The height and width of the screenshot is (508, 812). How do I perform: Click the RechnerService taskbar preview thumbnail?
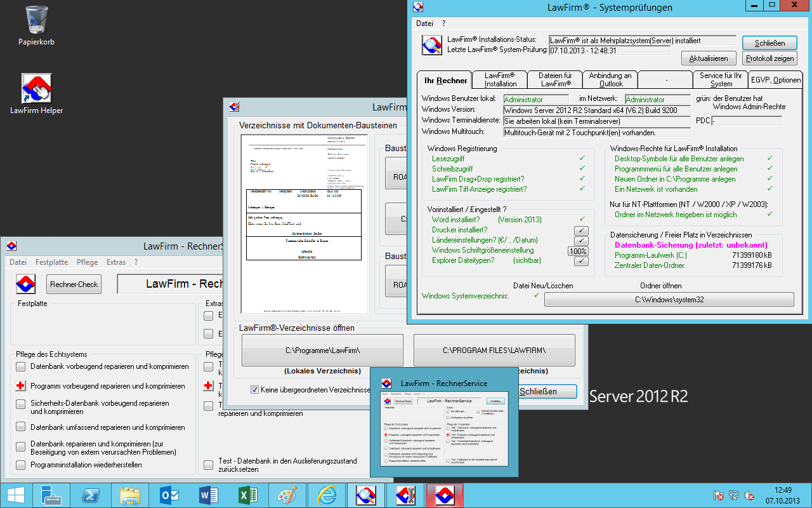(444, 429)
